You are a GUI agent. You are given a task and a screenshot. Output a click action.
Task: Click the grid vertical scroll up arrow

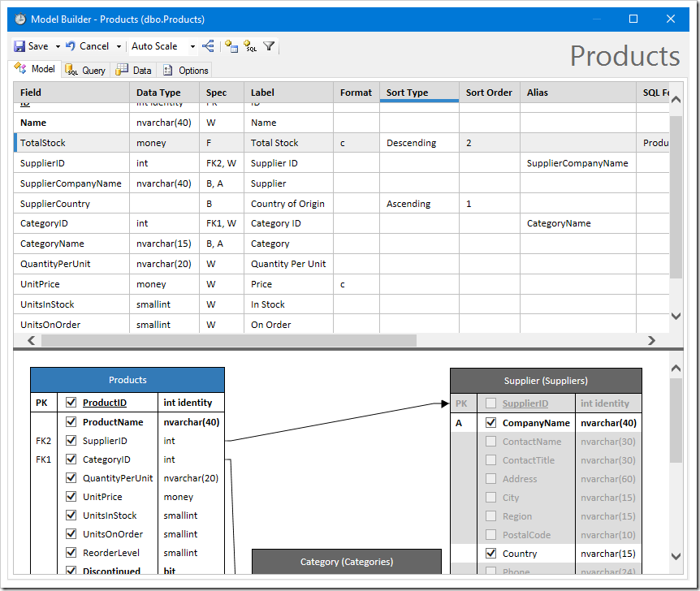(x=676, y=100)
